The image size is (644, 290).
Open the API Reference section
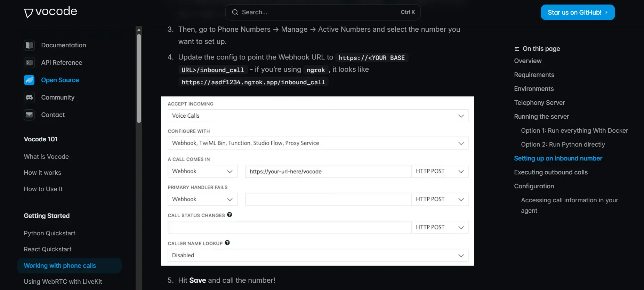[x=62, y=63]
